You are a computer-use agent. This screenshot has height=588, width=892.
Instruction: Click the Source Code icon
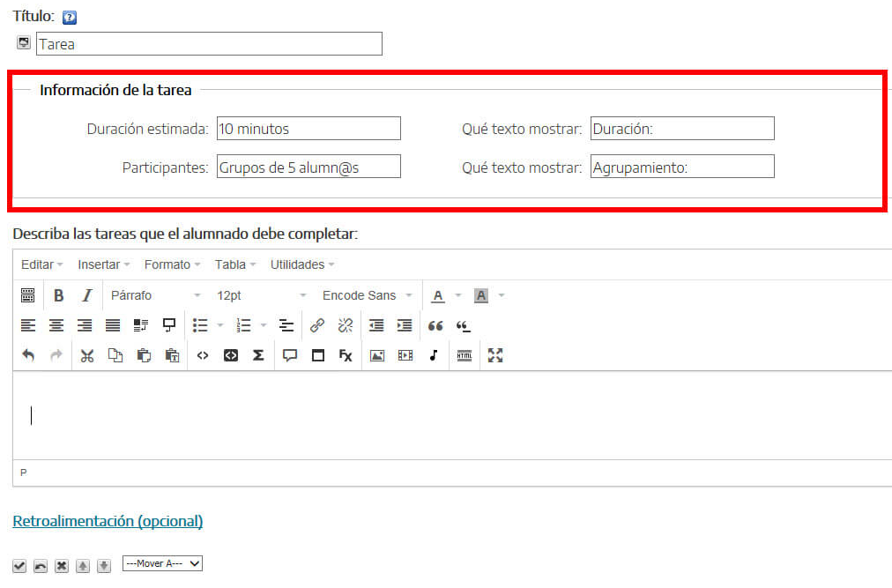click(201, 355)
